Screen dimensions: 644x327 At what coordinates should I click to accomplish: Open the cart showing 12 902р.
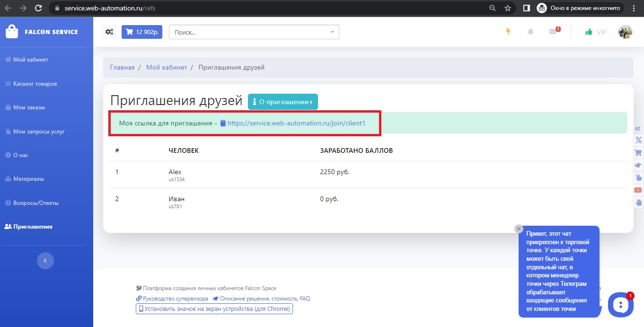[x=142, y=32]
